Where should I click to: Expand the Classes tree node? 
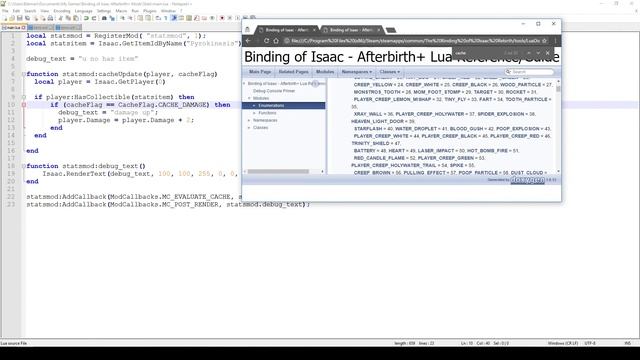tap(249, 127)
